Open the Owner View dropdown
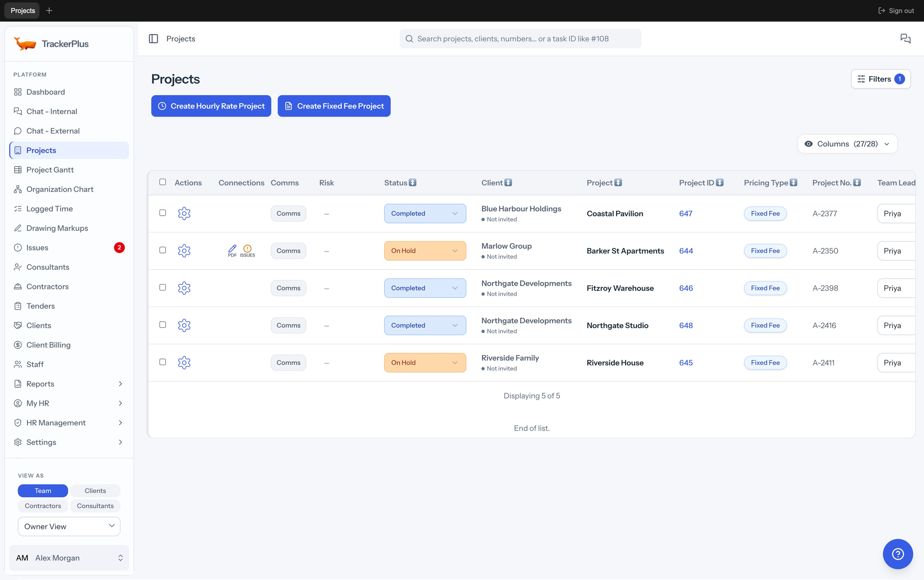The image size is (924, 580). coord(69,526)
